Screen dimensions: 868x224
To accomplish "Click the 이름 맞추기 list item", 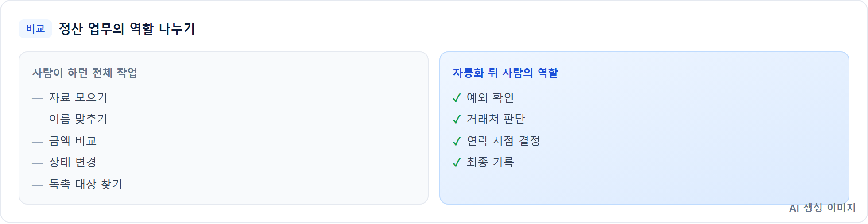I will pyautogui.click(x=78, y=119).
